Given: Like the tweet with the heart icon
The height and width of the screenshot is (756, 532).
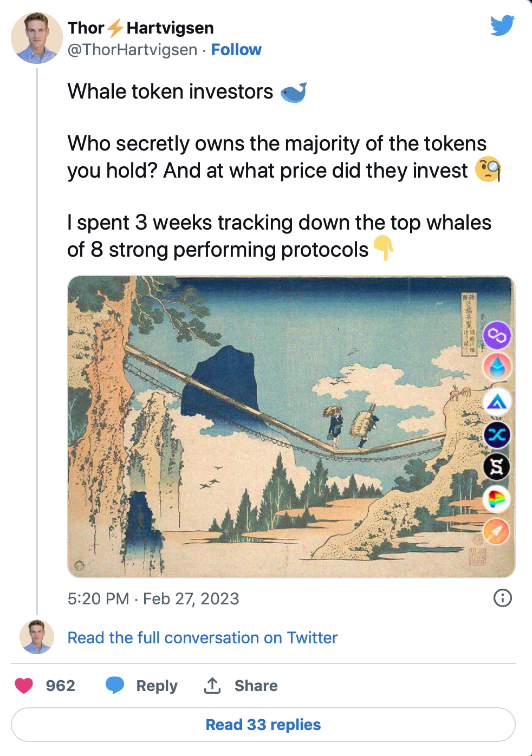Looking at the screenshot, I should pyautogui.click(x=24, y=686).
